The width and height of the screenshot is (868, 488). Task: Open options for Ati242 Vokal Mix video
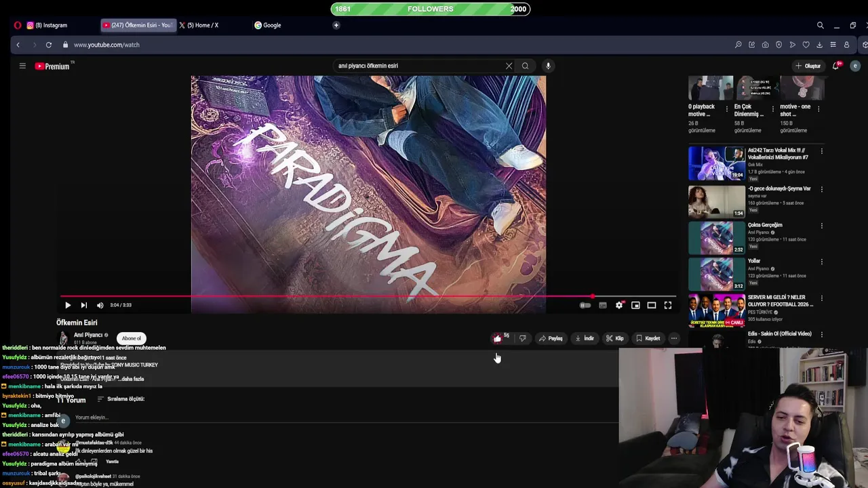pyautogui.click(x=822, y=152)
